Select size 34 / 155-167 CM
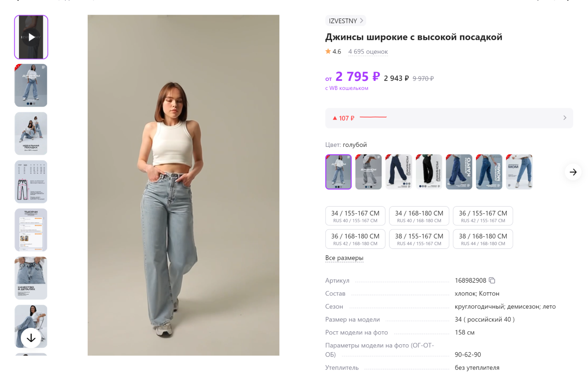 click(x=355, y=216)
